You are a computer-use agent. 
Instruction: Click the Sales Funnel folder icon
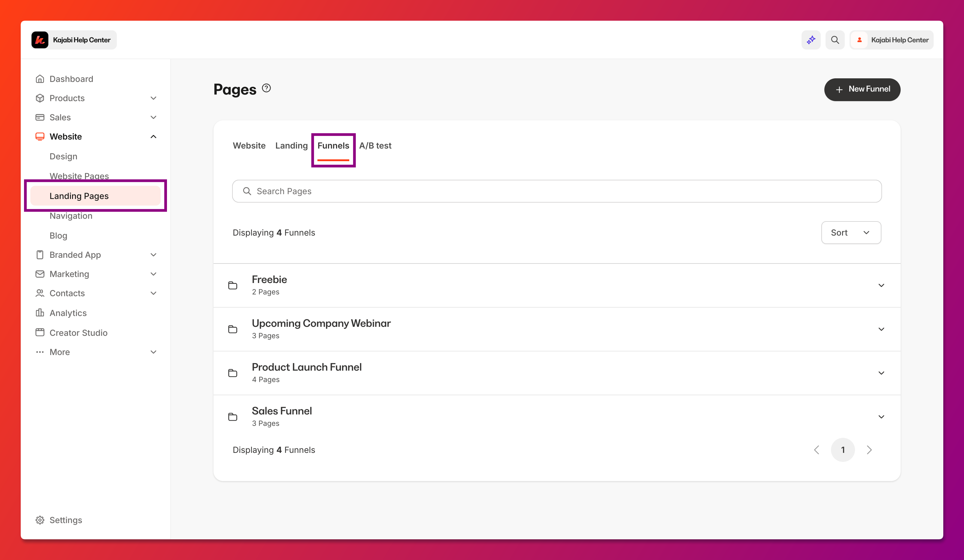click(x=232, y=417)
